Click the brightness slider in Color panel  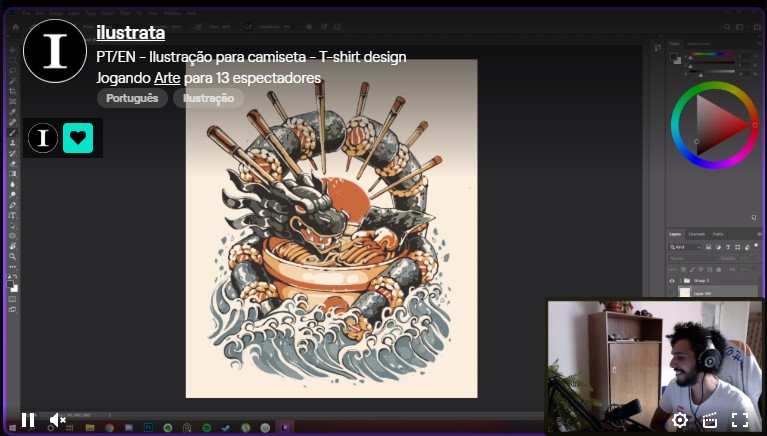click(712, 71)
